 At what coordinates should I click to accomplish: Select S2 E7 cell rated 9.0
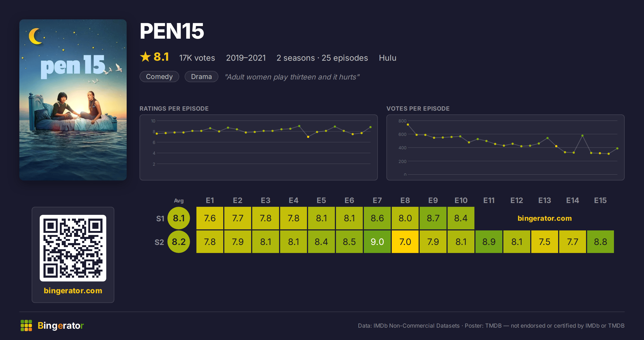click(x=377, y=242)
